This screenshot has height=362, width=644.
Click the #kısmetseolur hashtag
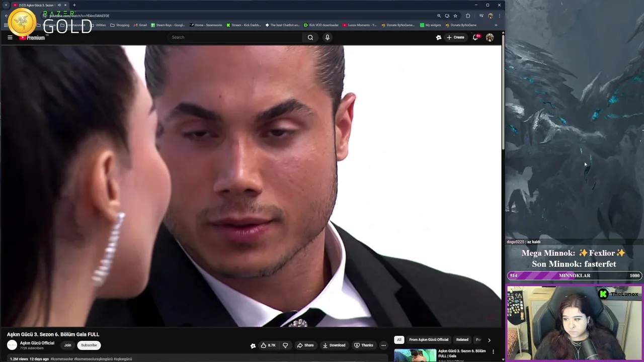click(x=62, y=359)
